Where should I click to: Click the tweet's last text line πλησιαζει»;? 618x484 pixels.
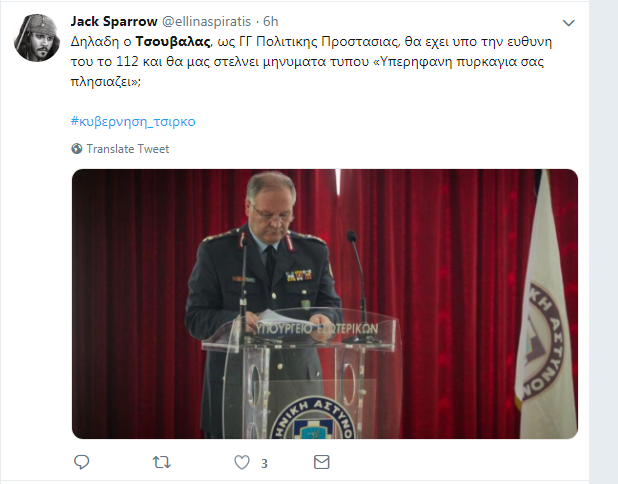[106, 82]
